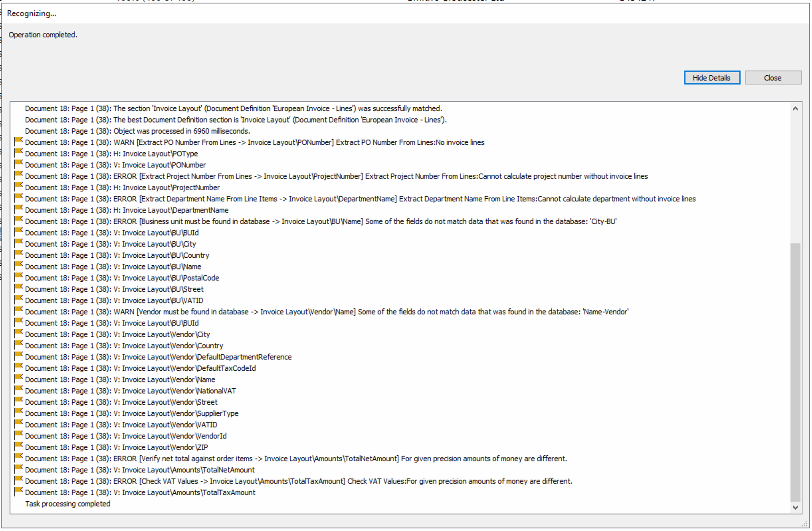The height and width of the screenshot is (531, 812).
Task: Click flag icon beside Check VAT Values error
Action: [18, 481]
